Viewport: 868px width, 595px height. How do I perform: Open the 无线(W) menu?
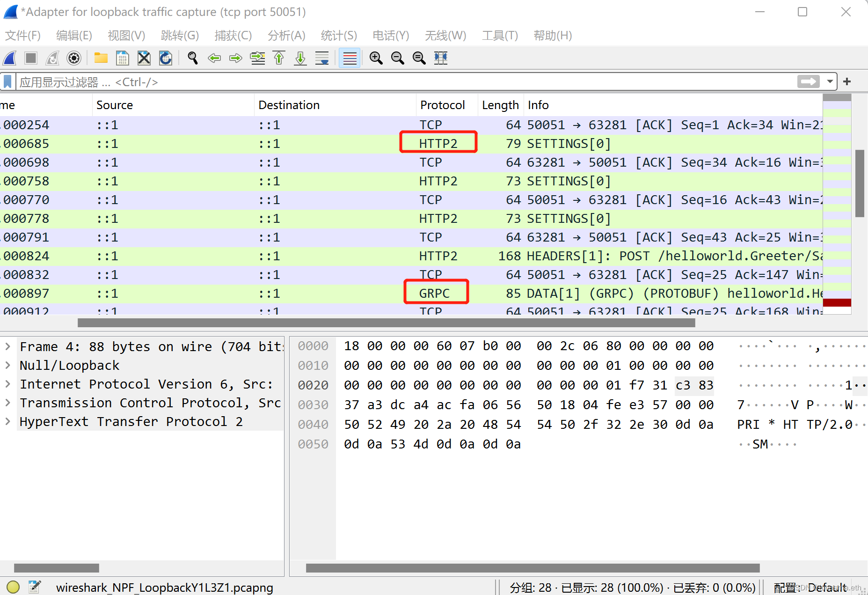pos(445,36)
